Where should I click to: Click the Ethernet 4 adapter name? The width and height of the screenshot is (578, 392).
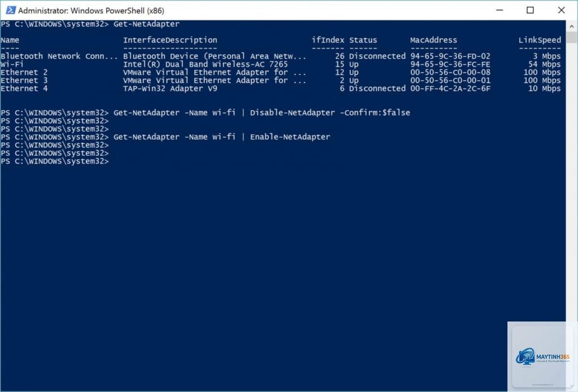click(x=24, y=89)
